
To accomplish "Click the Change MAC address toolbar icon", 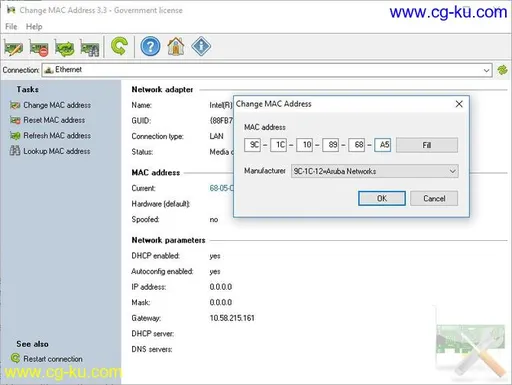I will point(14,47).
